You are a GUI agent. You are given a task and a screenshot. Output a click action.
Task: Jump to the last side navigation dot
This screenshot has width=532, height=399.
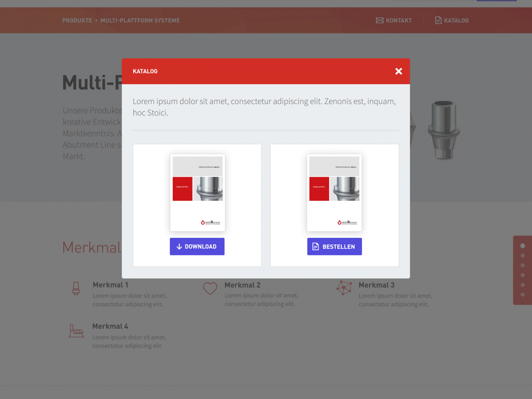(522, 295)
